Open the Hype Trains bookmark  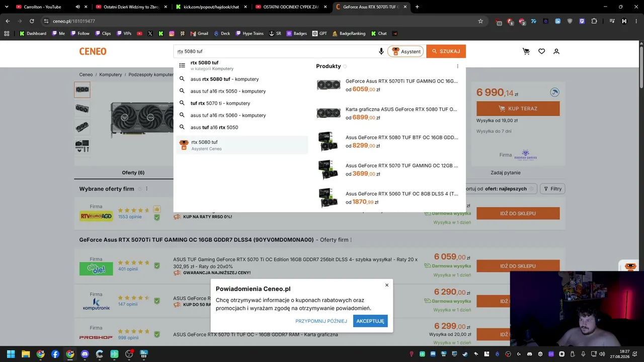[249, 34]
